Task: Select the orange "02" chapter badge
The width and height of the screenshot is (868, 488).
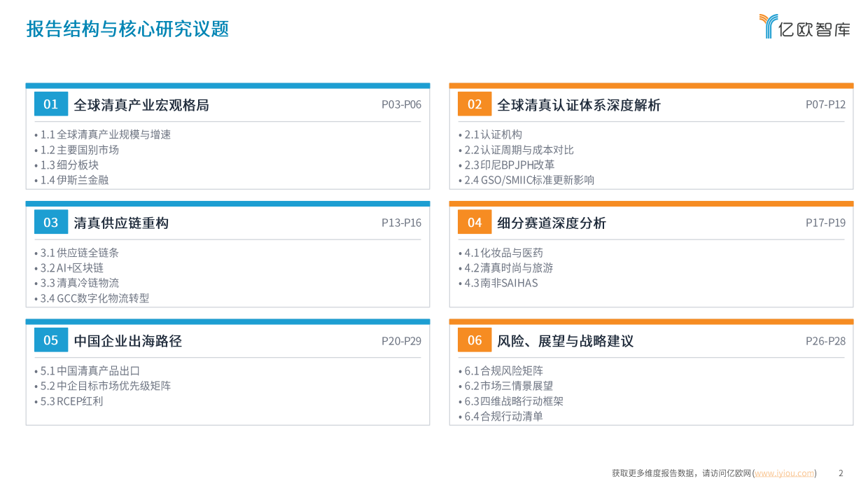Action: click(475, 104)
